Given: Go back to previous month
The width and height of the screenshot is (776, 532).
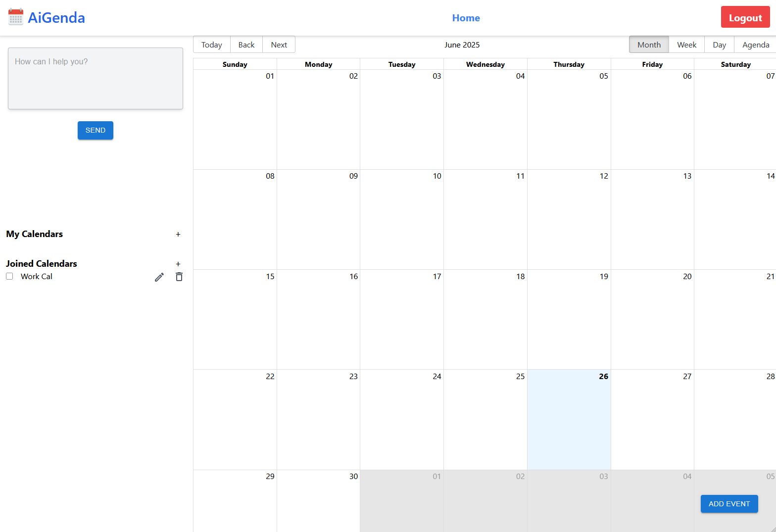Looking at the screenshot, I should click(x=246, y=45).
